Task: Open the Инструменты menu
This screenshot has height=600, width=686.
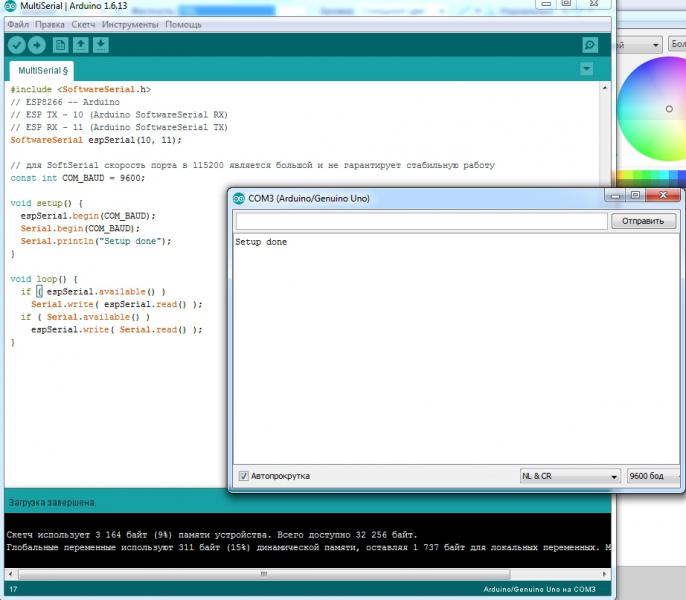Action: pyautogui.click(x=130, y=25)
